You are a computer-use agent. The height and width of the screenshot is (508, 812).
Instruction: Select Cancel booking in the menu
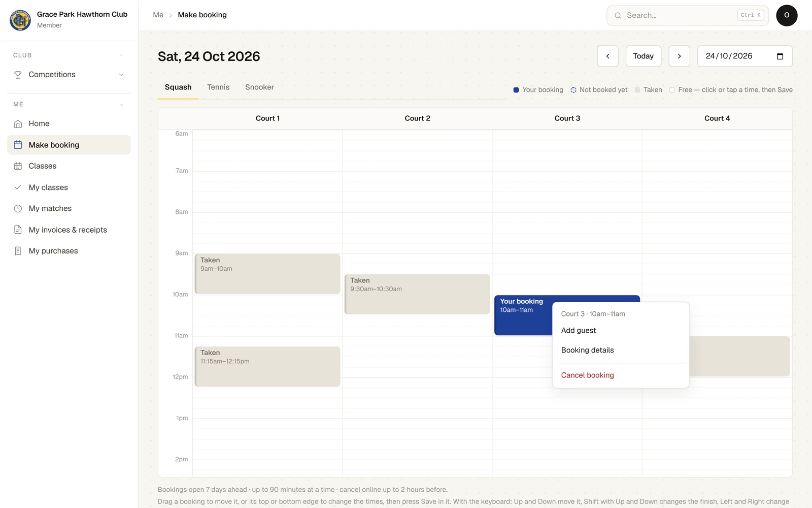(621, 375)
